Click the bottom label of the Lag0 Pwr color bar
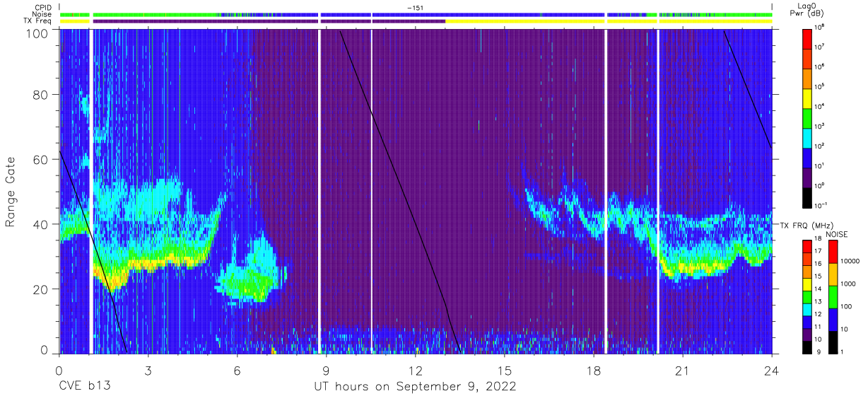 point(822,205)
